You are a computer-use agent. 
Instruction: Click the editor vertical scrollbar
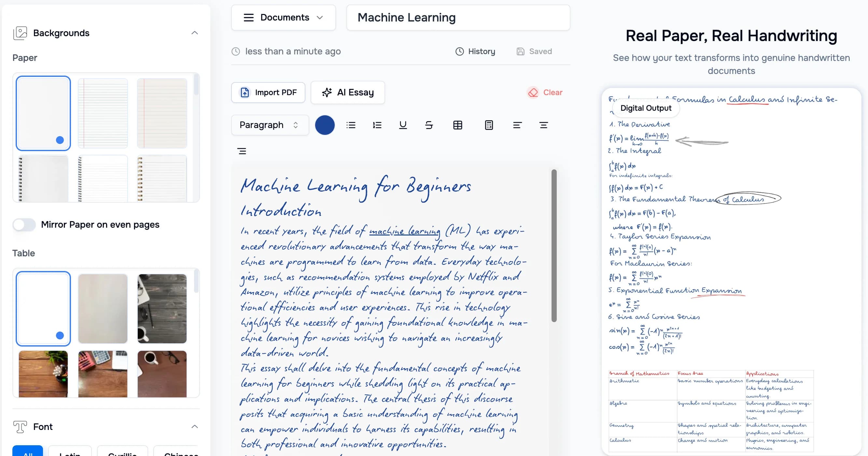[554, 245]
